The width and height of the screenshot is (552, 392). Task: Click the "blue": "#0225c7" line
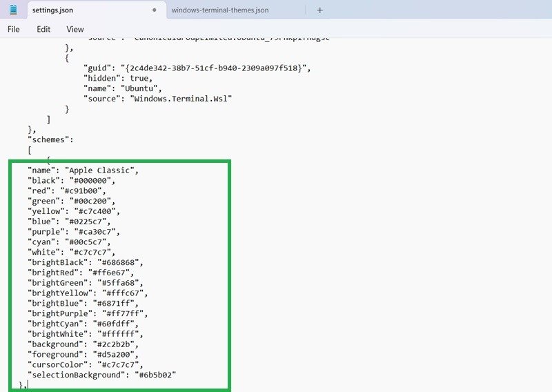point(70,222)
